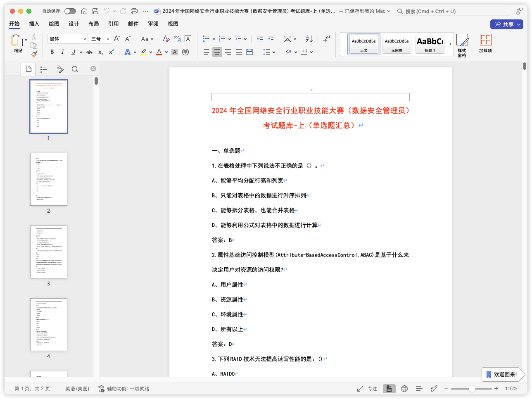Click the Share button

coord(506,24)
